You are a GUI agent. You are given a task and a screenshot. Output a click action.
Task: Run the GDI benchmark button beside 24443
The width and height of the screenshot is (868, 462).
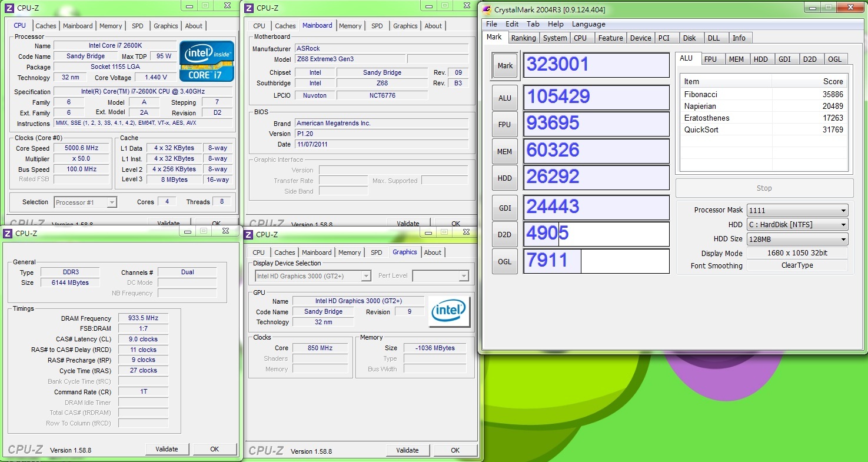[505, 208]
